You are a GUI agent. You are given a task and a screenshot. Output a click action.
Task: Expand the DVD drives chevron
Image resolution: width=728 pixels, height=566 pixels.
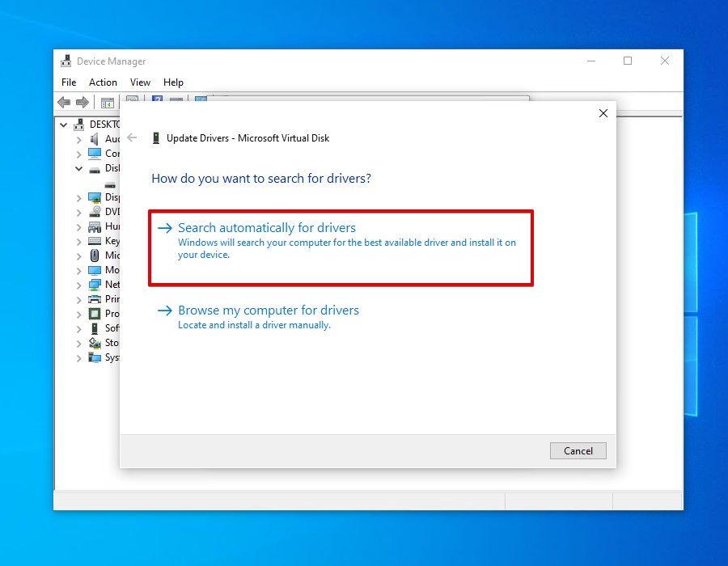click(79, 213)
